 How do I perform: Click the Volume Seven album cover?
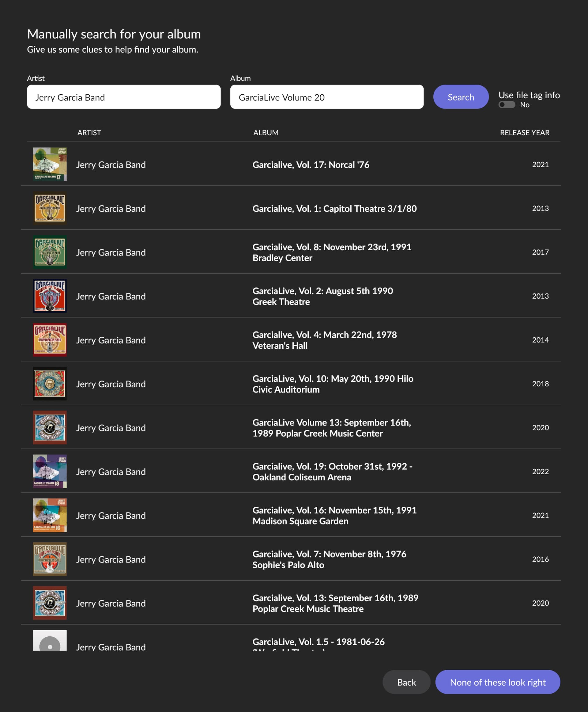pos(50,559)
